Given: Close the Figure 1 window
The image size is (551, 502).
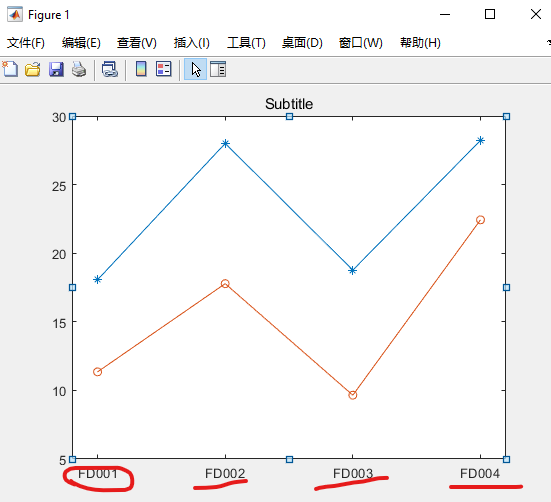Looking at the screenshot, I should pyautogui.click(x=536, y=14).
